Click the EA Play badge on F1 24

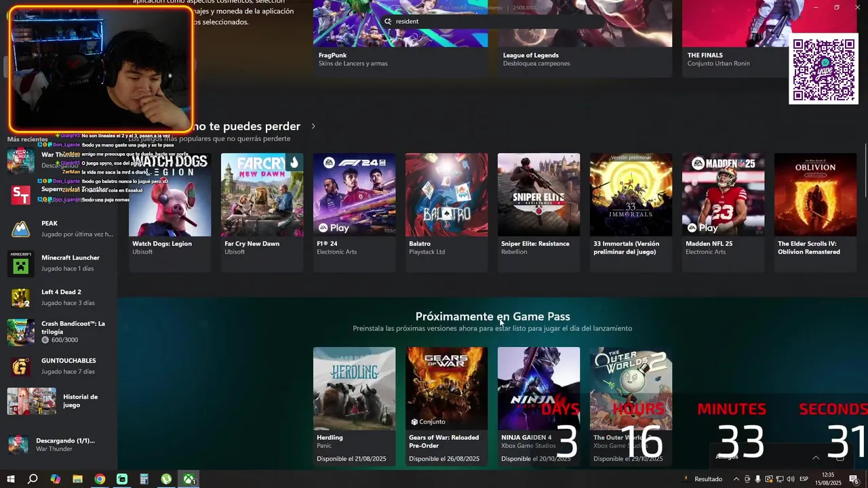334,228
